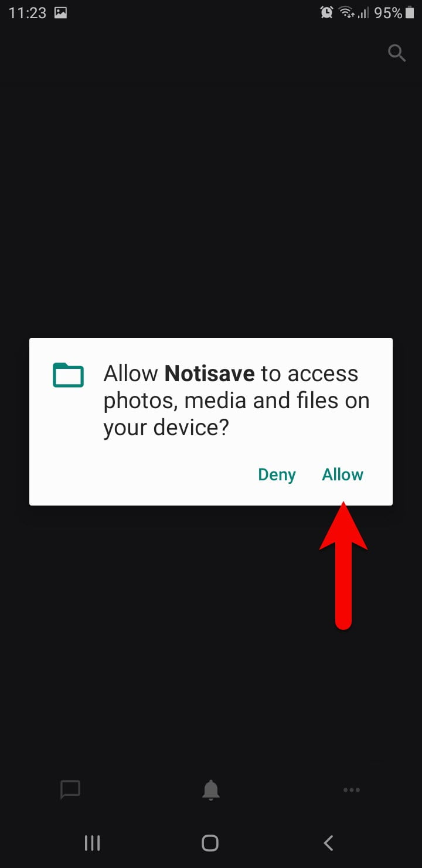The image size is (422, 868).
Task: Tap the alarm clock status icon
Action: [x=326, y=12]
